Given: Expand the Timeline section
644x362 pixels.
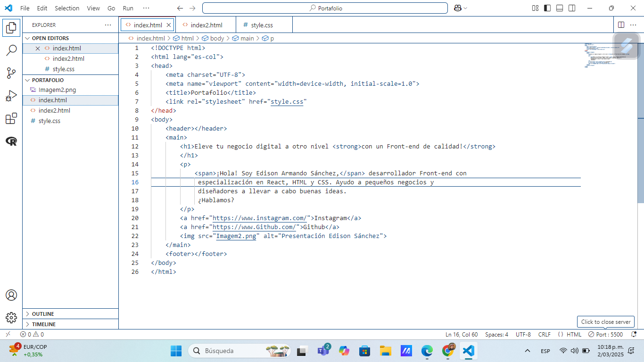Looking at the screenshot, I should (x=43, y=324).
